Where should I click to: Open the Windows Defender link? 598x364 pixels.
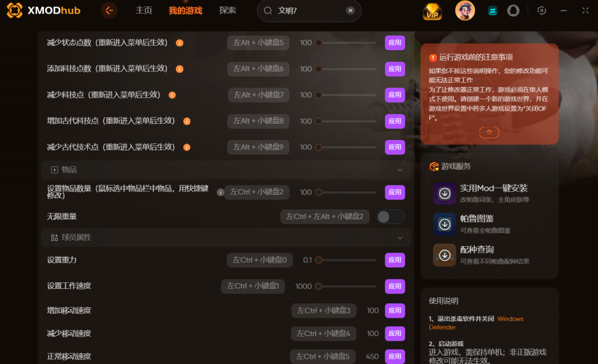[x=476, y=323]
